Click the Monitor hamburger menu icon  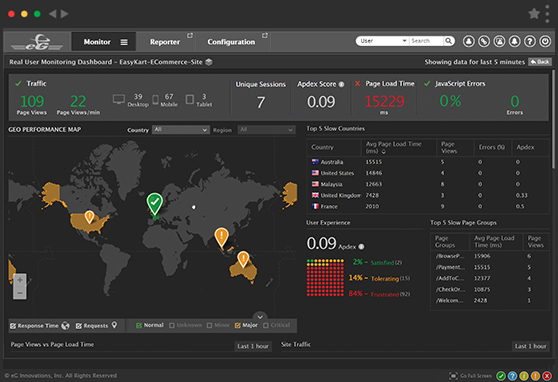[x=124, y=42]
